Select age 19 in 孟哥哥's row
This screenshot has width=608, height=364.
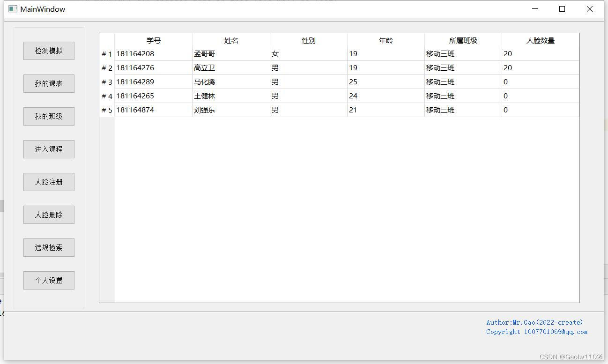(386, 54)
